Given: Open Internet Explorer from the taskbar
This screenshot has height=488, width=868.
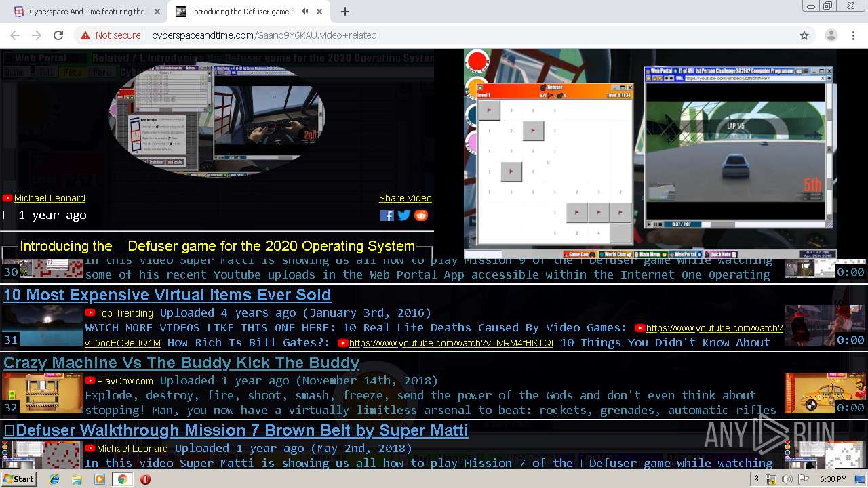Looking at the screenshot, I should pos(54,479).
